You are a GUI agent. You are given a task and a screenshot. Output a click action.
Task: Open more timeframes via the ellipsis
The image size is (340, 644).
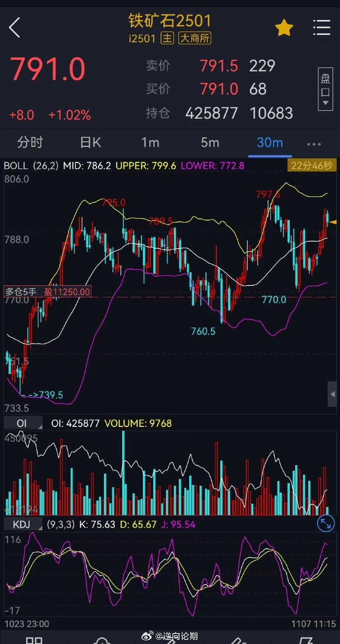click(x=314, y=144)
